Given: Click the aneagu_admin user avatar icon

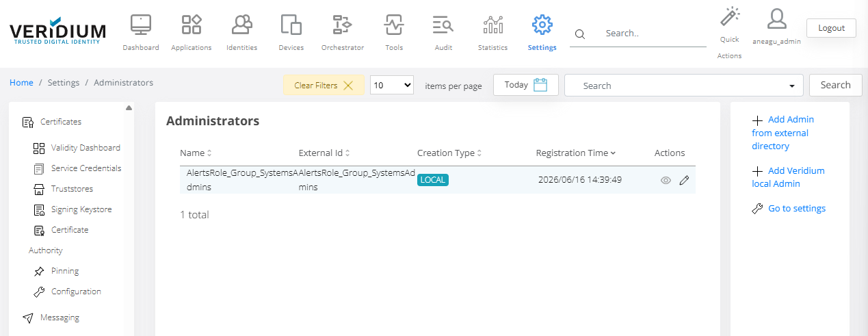Looking at the screenshot, I should point(776,18).
